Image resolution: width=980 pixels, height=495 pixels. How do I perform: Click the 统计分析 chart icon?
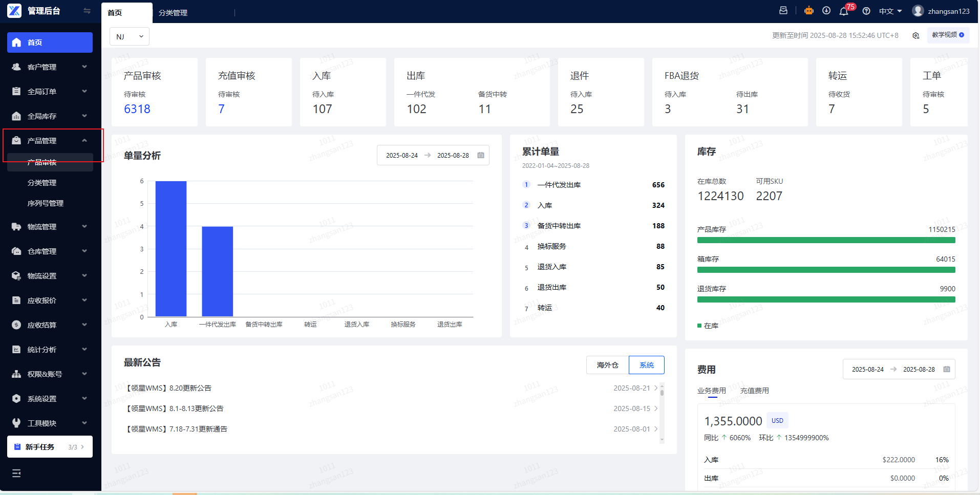point(16,349)
